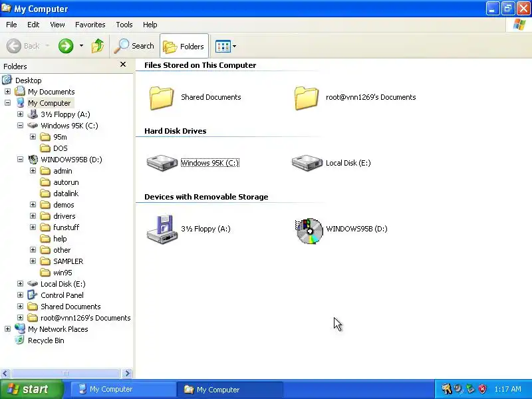Click the Up folder level icon

98,46
